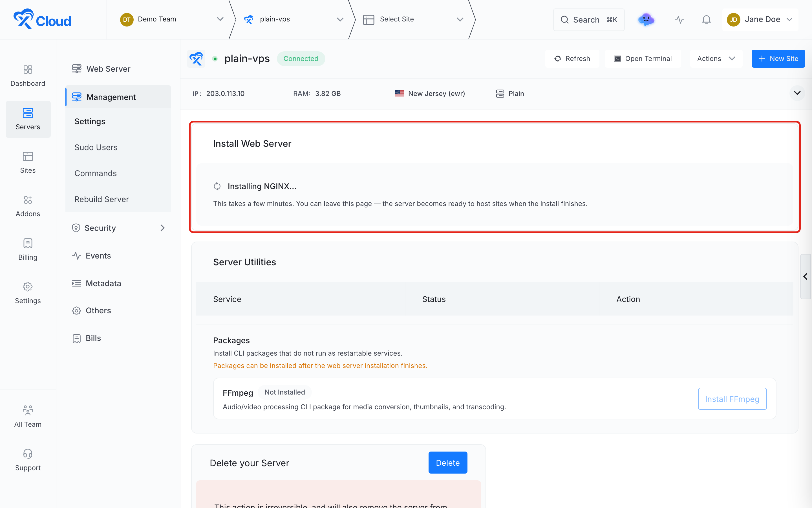Open All Team page
The height and width of the screenshot is (508, 812).
tap(28, 417)
